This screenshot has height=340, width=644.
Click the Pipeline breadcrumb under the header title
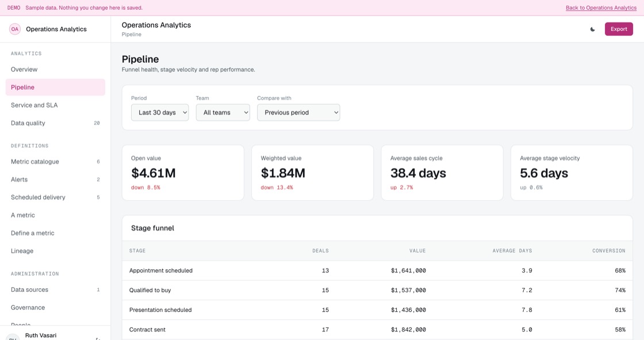[x=132, y=35]
